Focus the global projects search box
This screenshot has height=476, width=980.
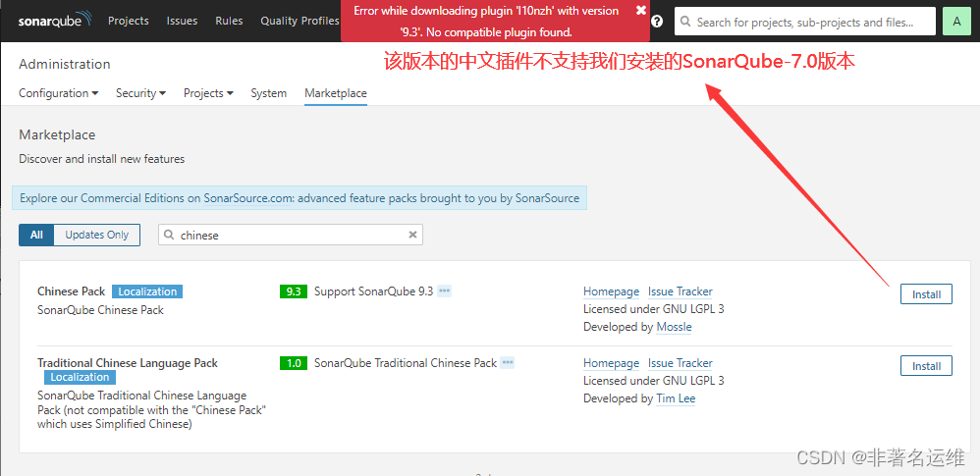pyautogui.click(x=805, y=22)
